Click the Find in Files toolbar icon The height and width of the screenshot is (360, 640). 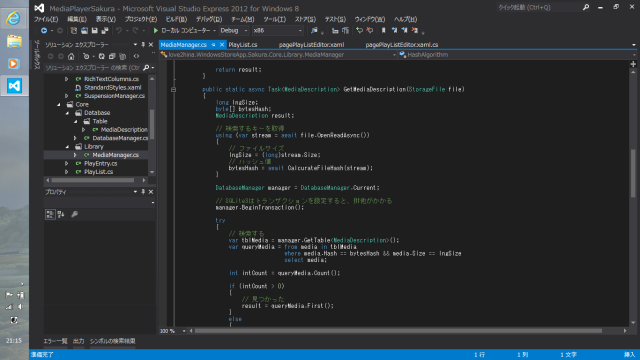314,31
